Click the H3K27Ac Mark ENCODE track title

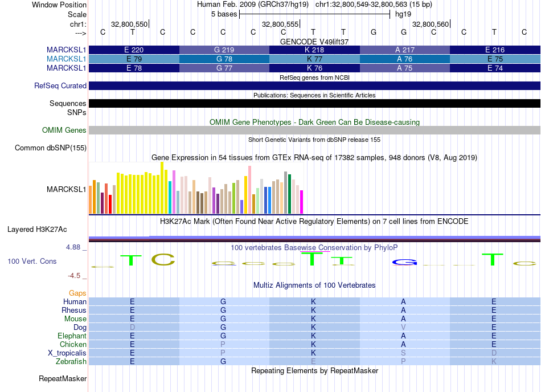(x=314, y=221)
